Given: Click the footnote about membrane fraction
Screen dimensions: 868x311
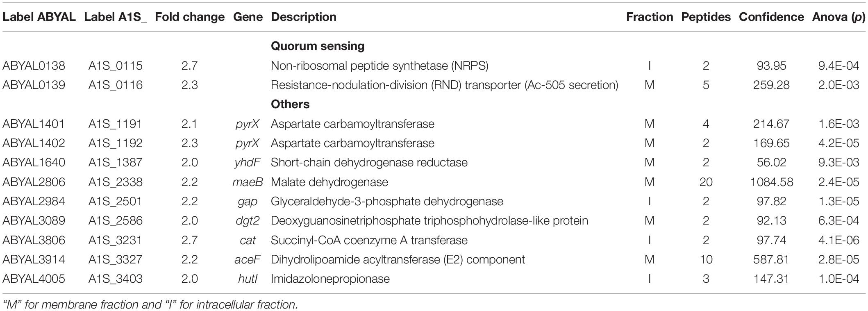Looking at the screenshot, I should (150, 305).
